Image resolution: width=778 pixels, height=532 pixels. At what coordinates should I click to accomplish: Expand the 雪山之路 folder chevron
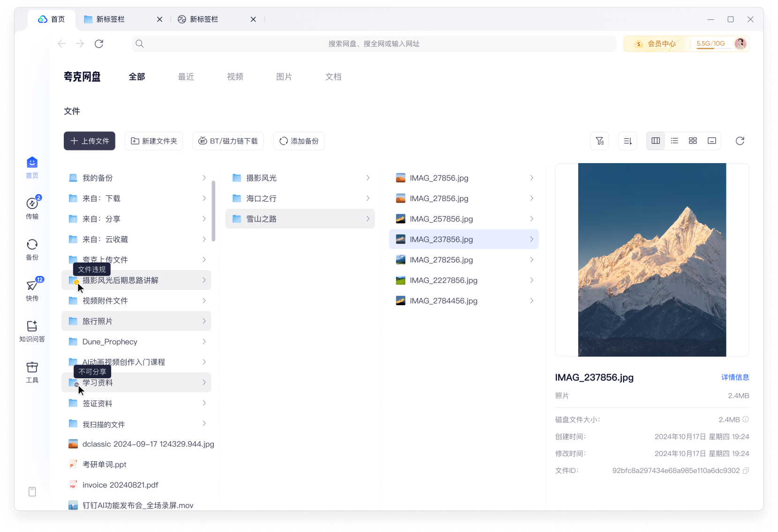click(368, 219)
